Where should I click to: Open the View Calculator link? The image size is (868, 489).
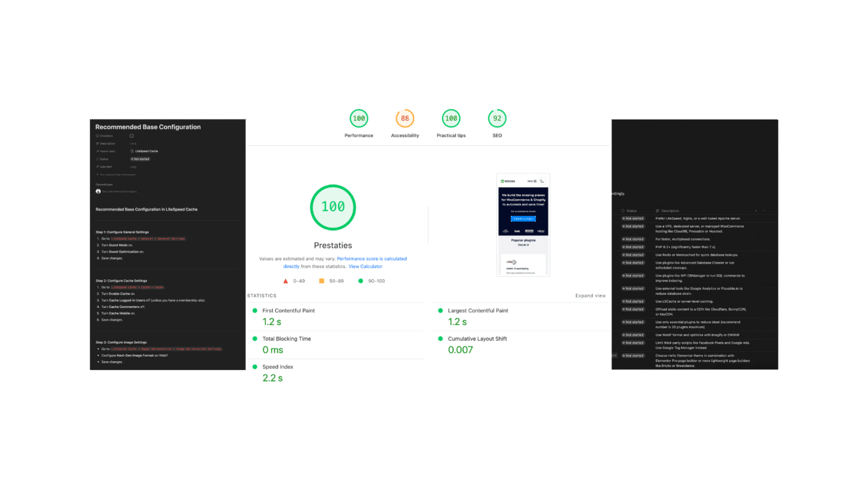(x=365, y=266)
